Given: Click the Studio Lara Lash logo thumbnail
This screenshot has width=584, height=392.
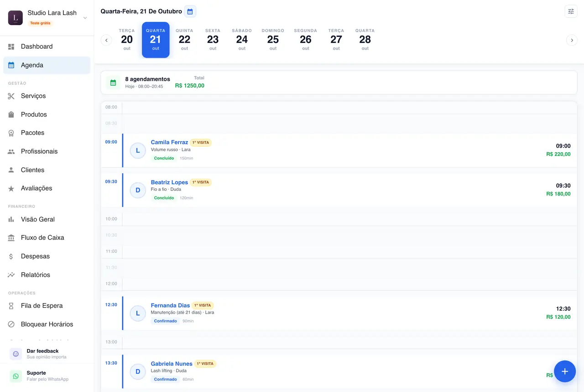Looking at the screenshot, I should 16,18.
